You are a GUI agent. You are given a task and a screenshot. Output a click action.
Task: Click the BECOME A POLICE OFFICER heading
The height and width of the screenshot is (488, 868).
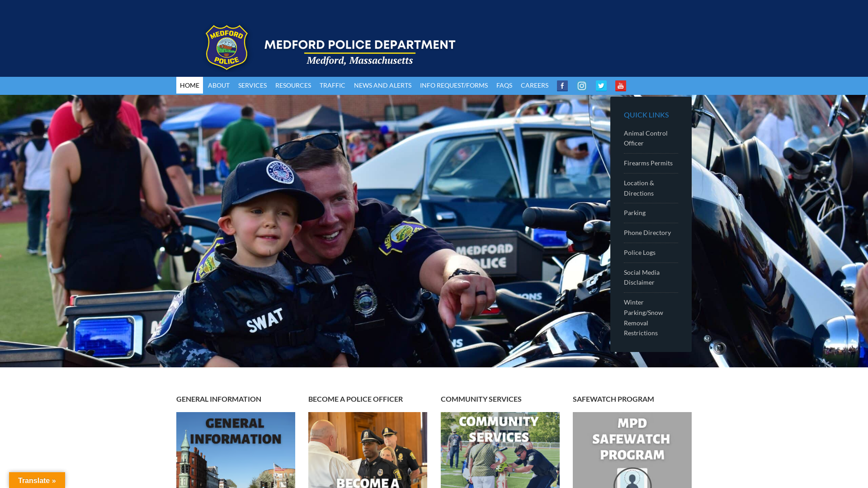pyautogui.click(x=355, y=399)
